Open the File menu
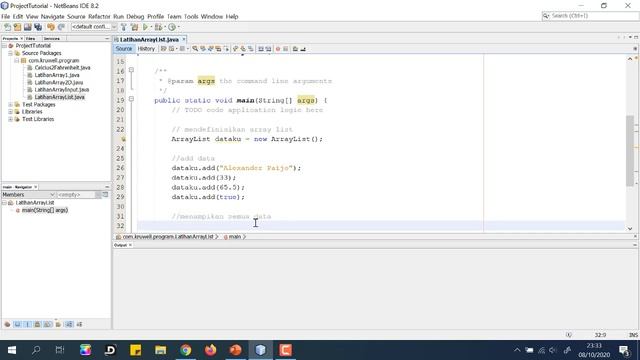Viewport: 640px width, 360px height. (x=5, y=16)
